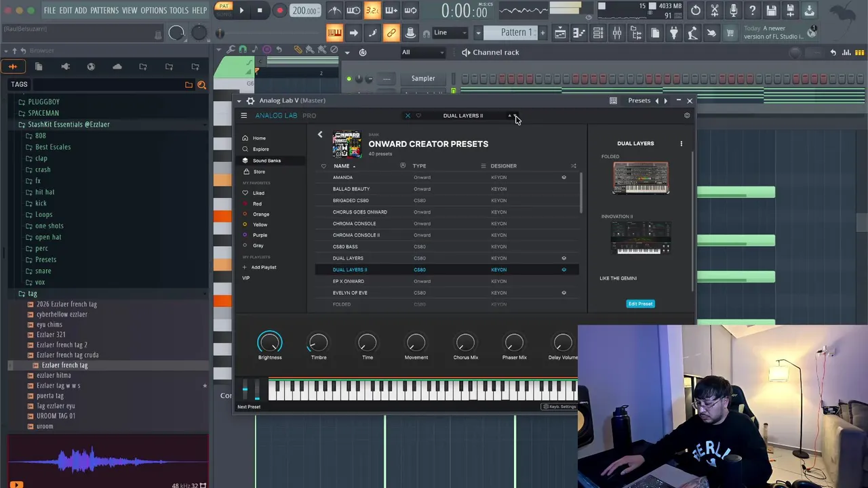Go back with the bank back arrow
This screenshot has width=868, height=488.
coord(320,135)
